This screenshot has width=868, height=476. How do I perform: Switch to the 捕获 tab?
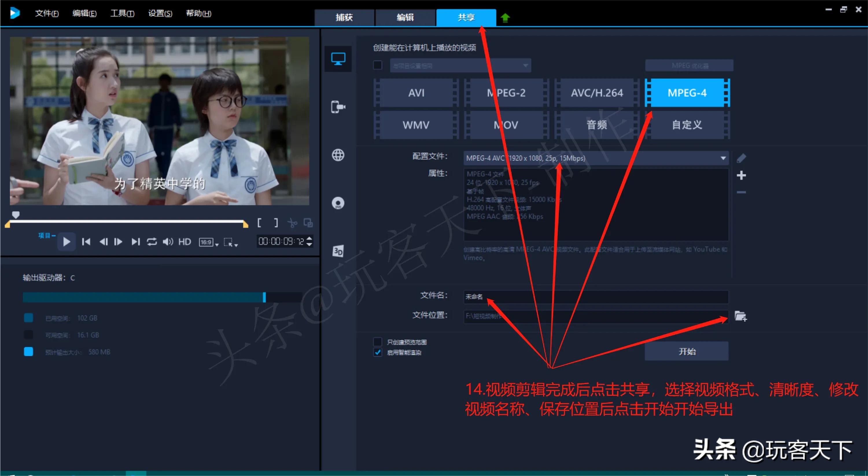pyautogui.click(x=344, y=18)
